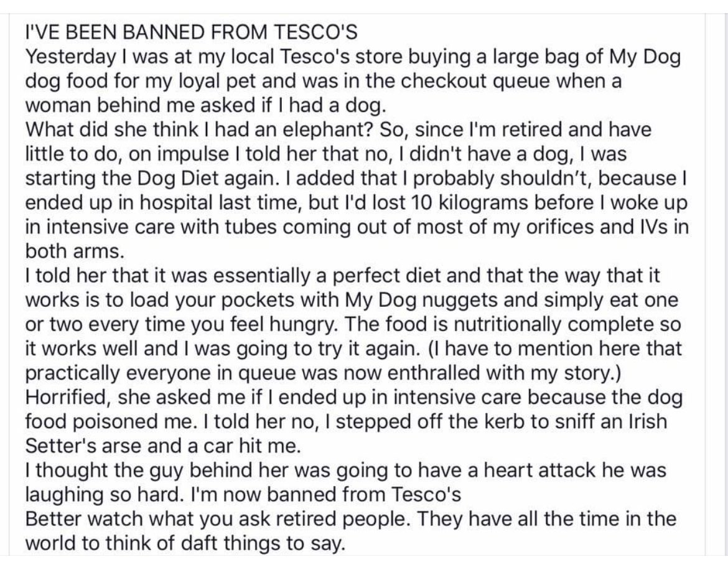The image size is (728, 580).
Task: Click the line "Setter's arse and a car hit me."
Action: 164,446
